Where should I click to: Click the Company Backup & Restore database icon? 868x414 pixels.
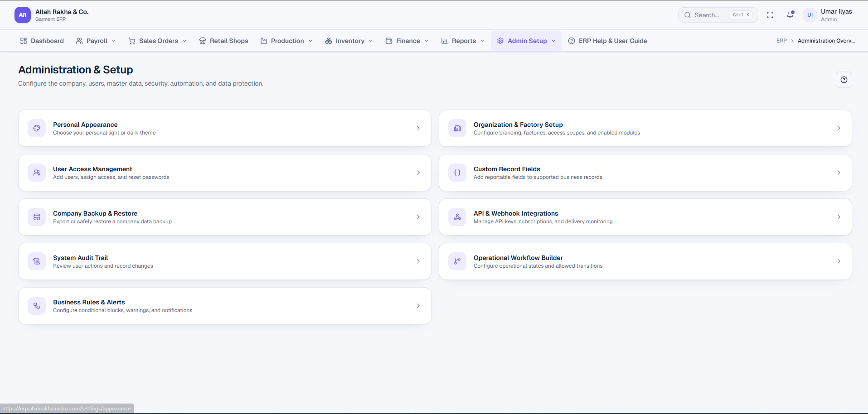point(37,217)
